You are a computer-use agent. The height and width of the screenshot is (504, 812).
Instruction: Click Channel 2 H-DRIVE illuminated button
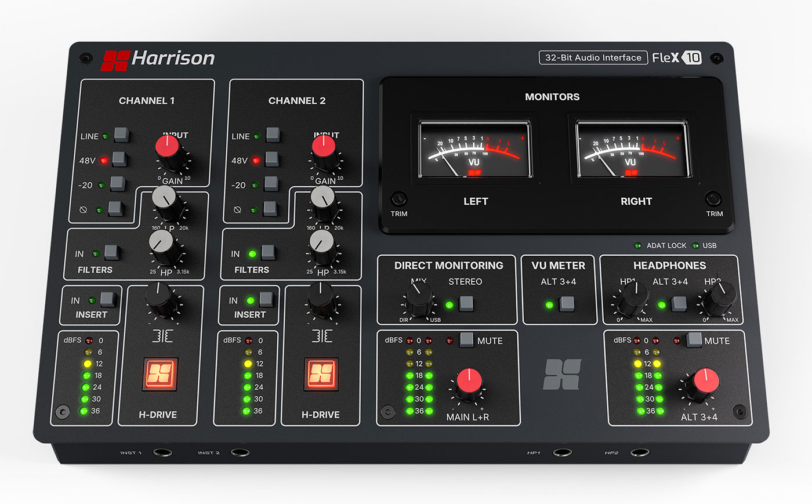pyautogui.click(x=321, y=374)
